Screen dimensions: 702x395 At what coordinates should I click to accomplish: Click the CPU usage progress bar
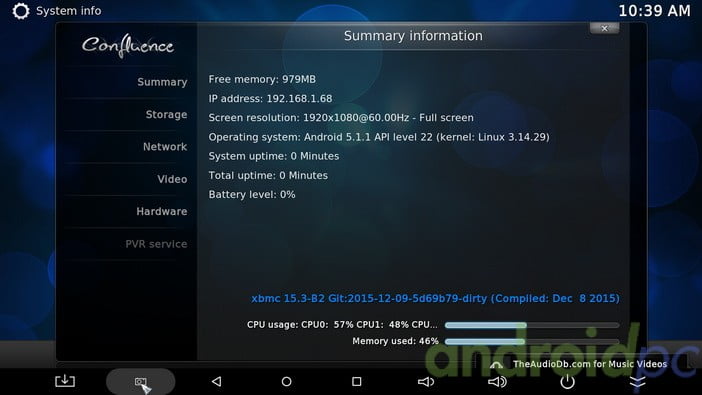(x=532, y=325)
